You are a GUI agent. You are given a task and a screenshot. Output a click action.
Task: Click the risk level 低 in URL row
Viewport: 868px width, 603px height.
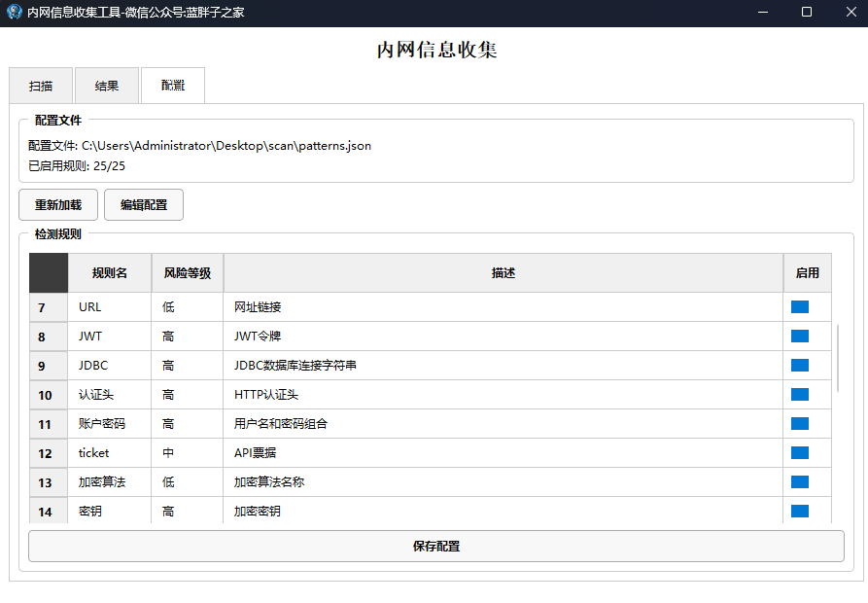coord(188,307)
